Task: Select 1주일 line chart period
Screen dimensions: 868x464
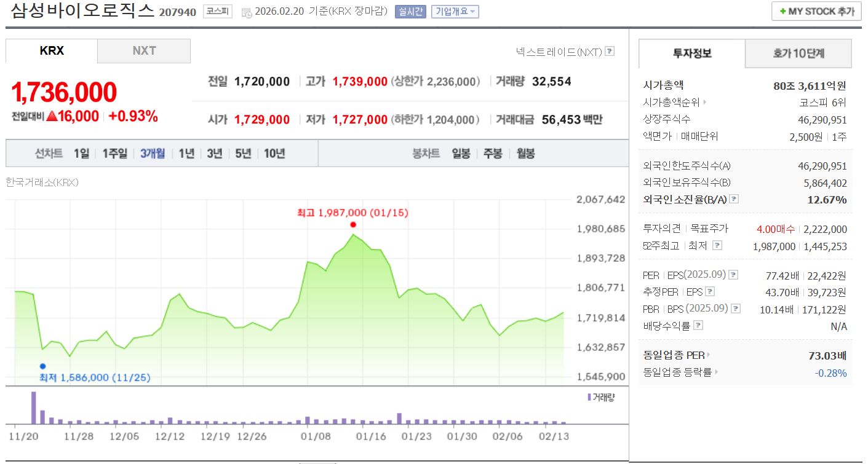Action: 114,154
